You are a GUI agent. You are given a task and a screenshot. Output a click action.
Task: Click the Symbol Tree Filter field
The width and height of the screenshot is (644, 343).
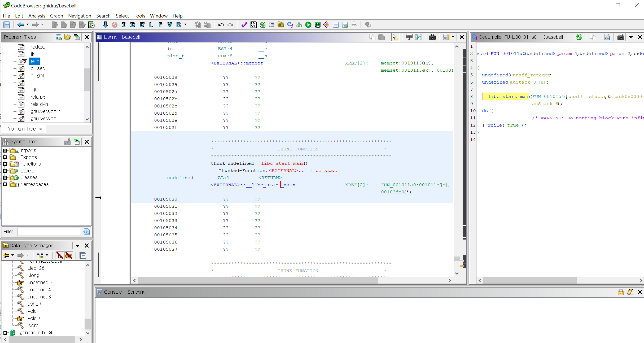click(49, 232)
